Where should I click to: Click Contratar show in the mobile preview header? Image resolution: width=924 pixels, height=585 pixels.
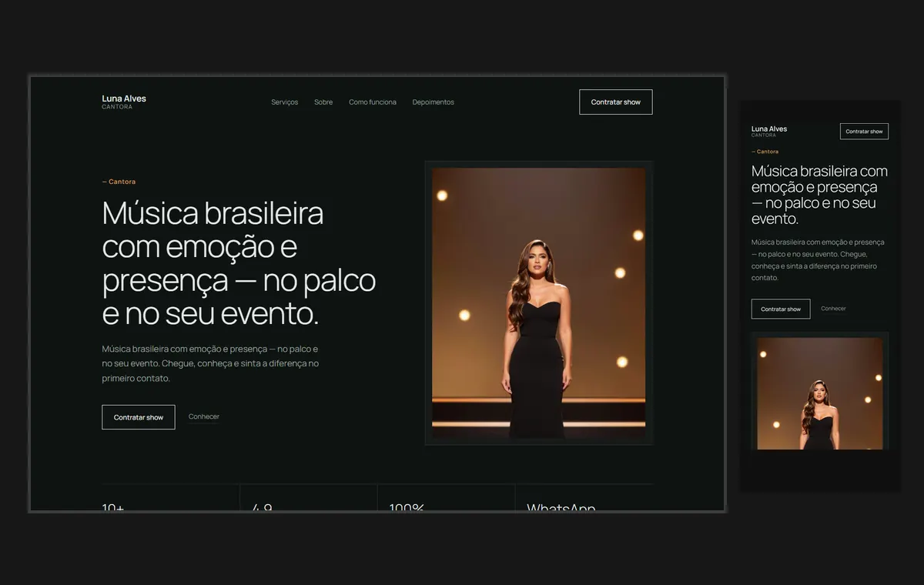point(864,132)
